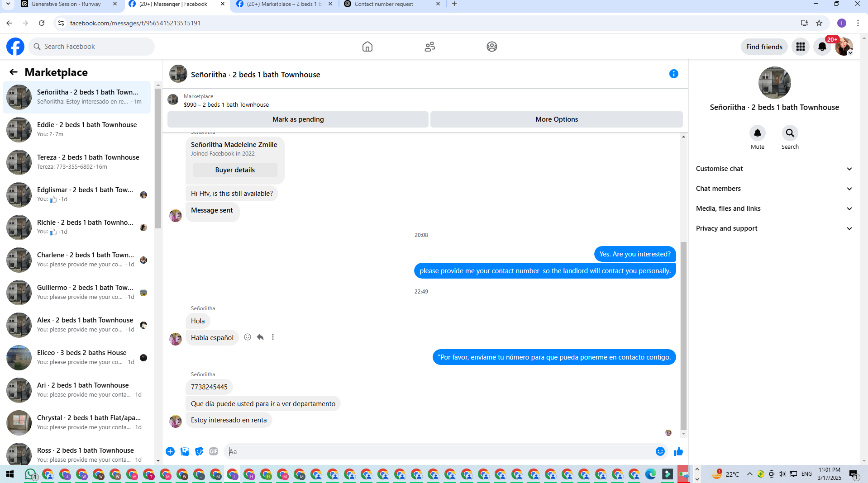React to the 'Habla español' message
The image size is (868, 483).
[x=248, y=337]
